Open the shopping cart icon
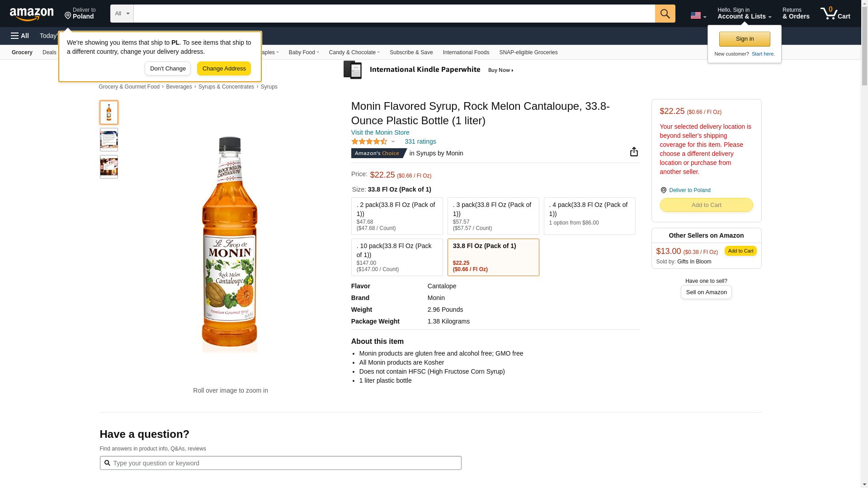 click(x=835, y=14)
